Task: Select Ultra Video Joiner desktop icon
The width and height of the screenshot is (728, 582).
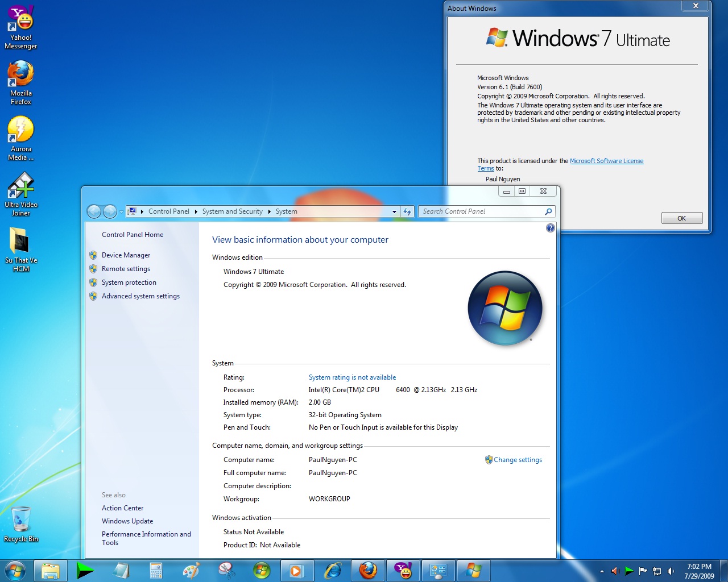Action: (x=21, y=194)
